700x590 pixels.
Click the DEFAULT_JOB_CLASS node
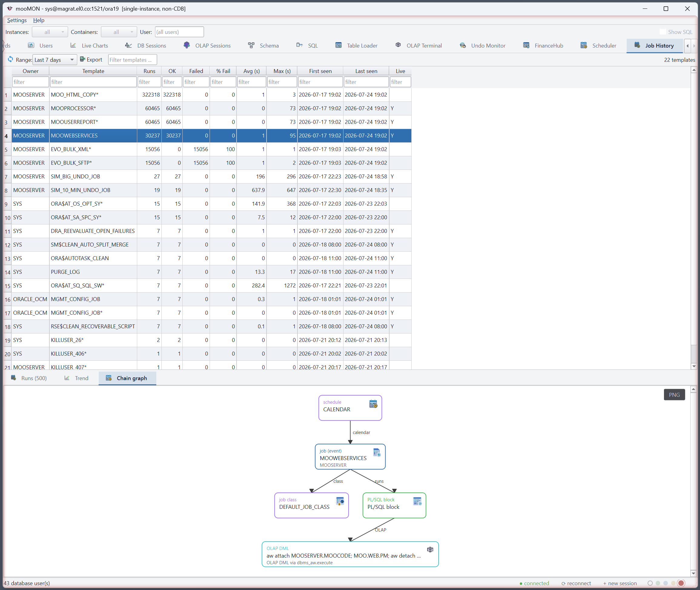[311, 505]
